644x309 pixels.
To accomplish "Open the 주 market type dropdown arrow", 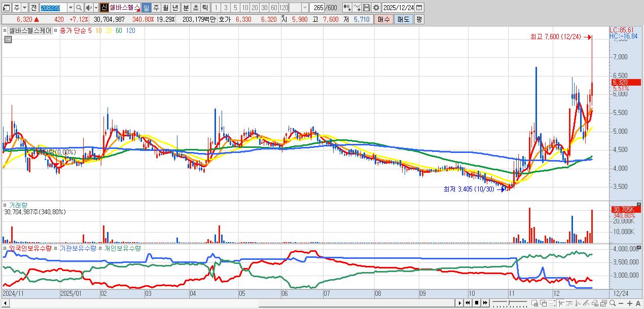I will click(x=25, y=8).
